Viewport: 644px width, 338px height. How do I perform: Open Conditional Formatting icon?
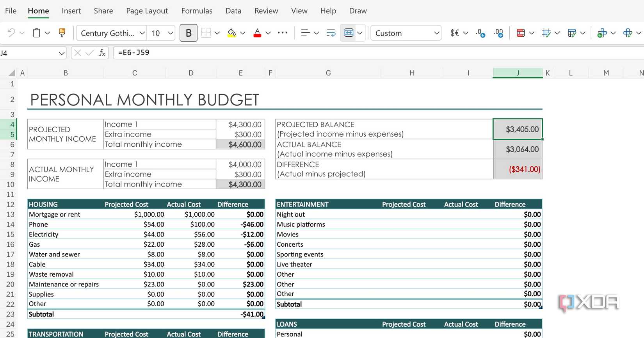[521, 33]
